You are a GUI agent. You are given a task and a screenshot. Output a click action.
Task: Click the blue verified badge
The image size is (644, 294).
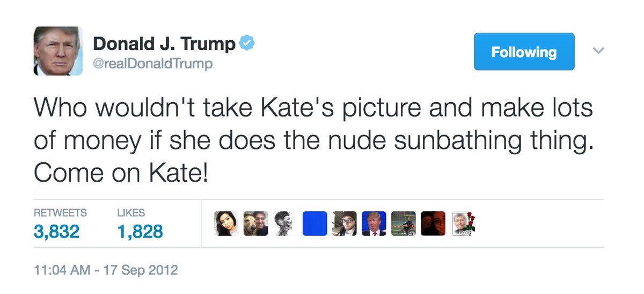click(x=247, y=44)
